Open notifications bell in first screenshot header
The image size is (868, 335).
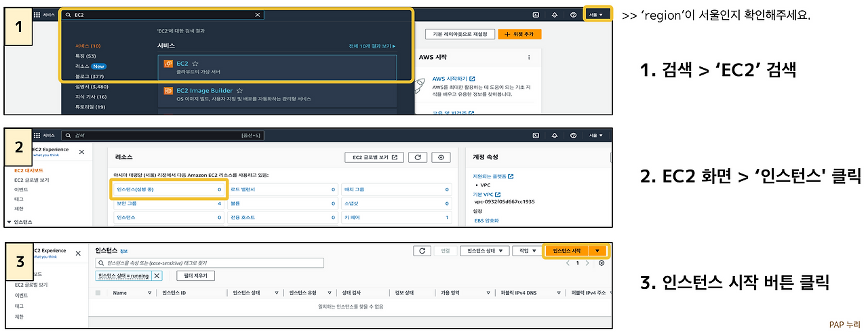tap(555, 14)
